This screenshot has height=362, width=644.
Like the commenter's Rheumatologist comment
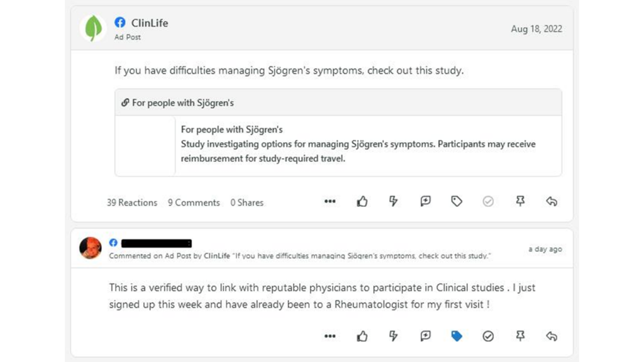coord(362,337)
